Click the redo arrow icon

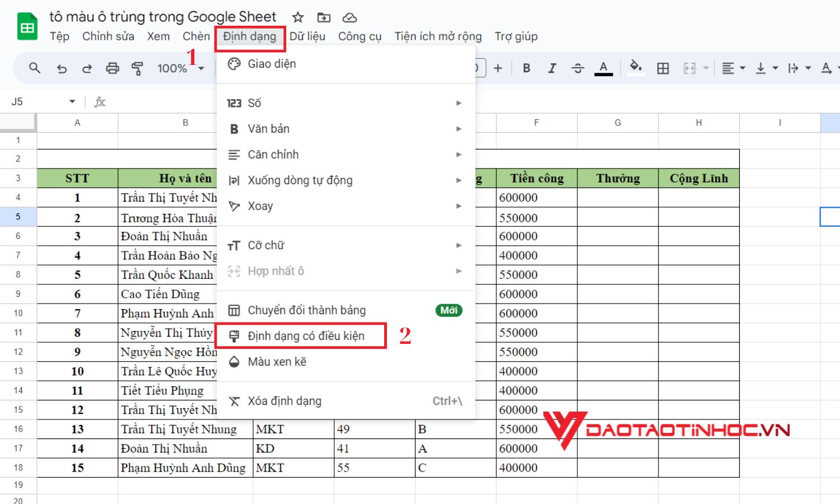(x=87, y=68)
